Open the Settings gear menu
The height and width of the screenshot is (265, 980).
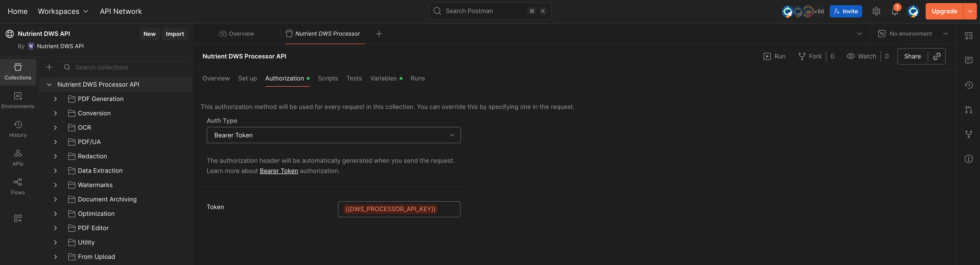pyautogui.click(x=876, y=11)
